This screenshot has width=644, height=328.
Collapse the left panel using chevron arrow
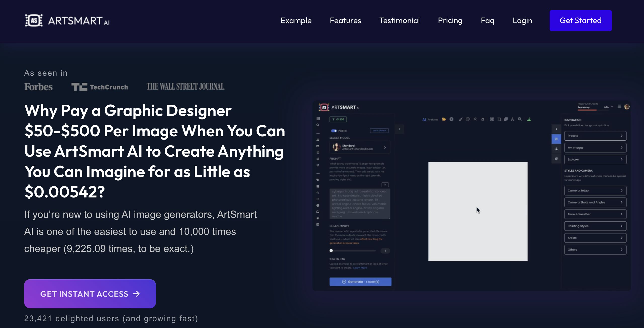click(399, 129)
